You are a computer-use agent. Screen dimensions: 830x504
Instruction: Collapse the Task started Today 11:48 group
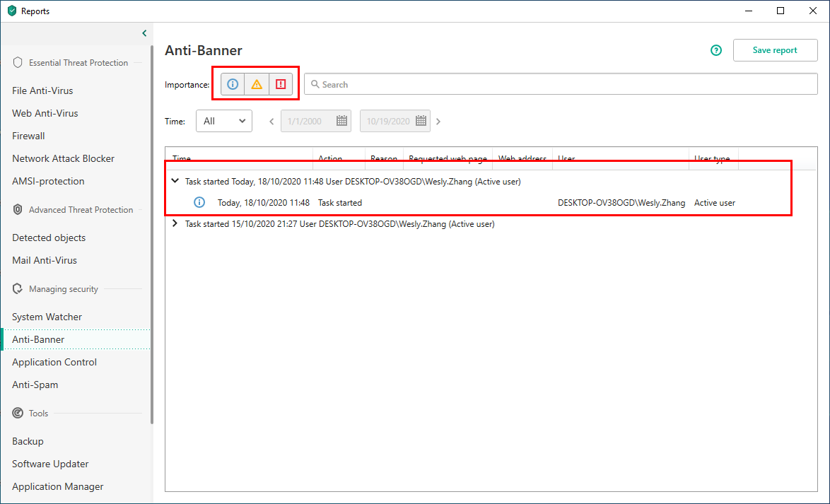pos(175,181)
